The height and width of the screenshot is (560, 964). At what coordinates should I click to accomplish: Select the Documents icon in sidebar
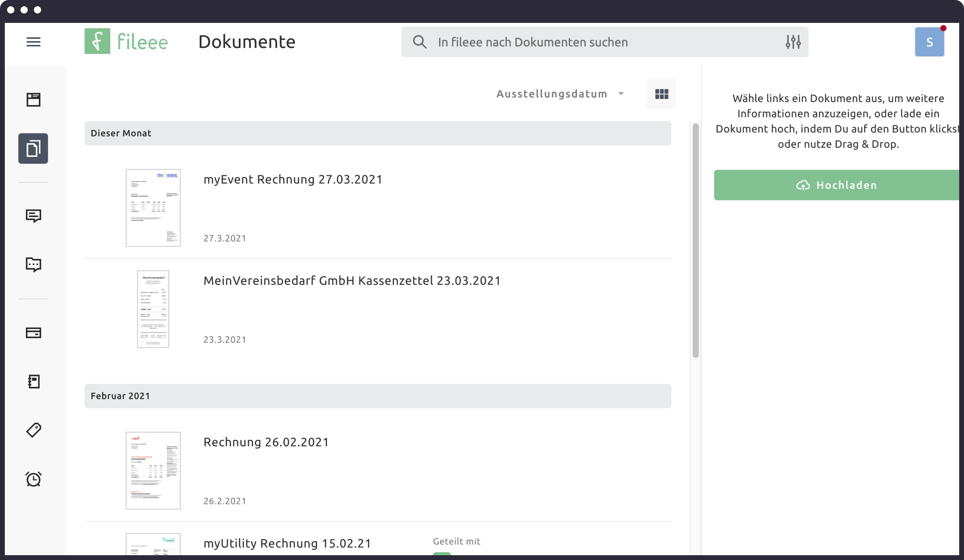click(33, 148)
